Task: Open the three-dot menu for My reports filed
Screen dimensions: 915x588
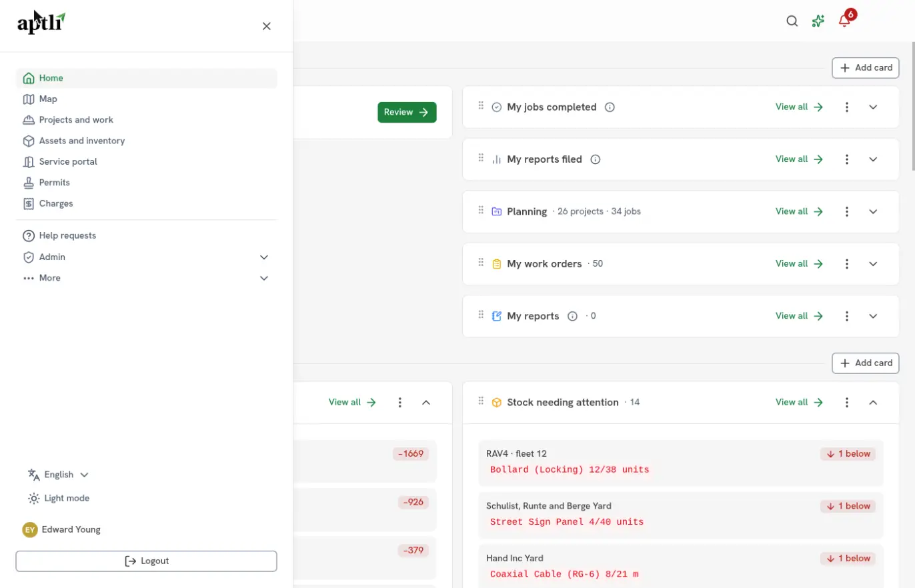Action: (847, 159)
